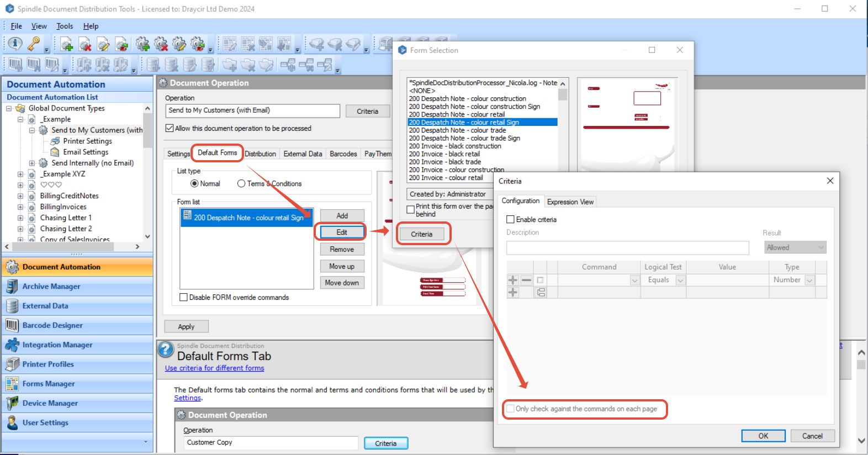Click the Move down button
Screen dimensions: 868x455
(342, 283)
